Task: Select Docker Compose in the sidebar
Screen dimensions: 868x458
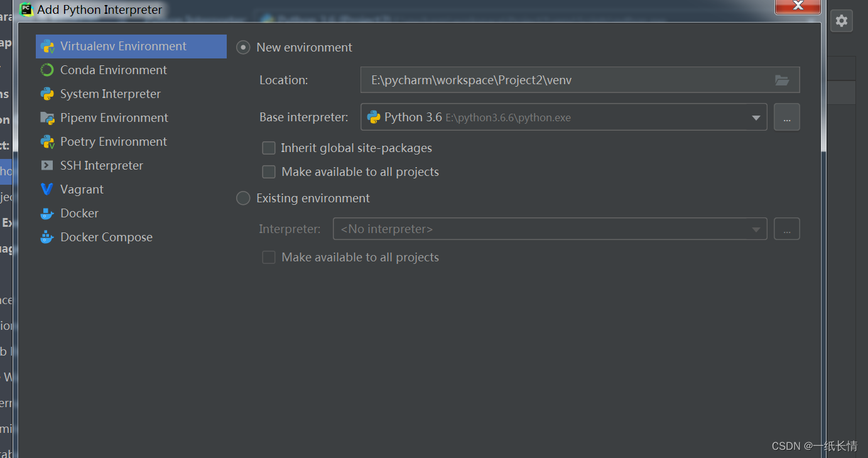Action: coord(131,237)
